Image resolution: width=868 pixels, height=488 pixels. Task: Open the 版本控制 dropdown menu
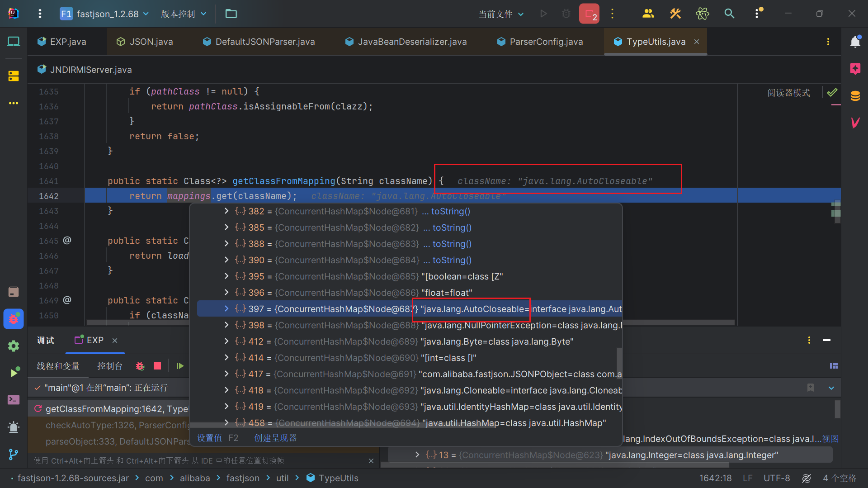tap(184, 14)
